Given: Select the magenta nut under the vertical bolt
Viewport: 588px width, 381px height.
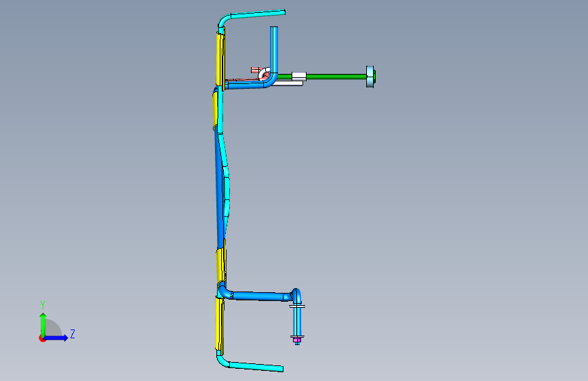Looking at the screenshot, I should 297,340.
